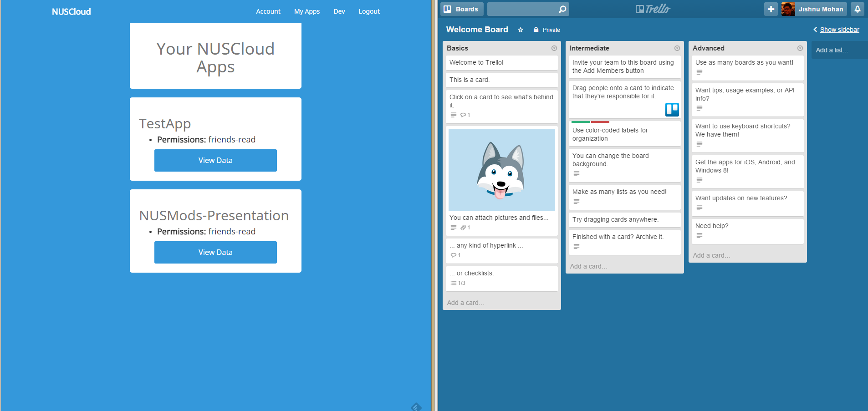
Task: Click Logout in NUSCloud navigation
Action: click(369, 11)
